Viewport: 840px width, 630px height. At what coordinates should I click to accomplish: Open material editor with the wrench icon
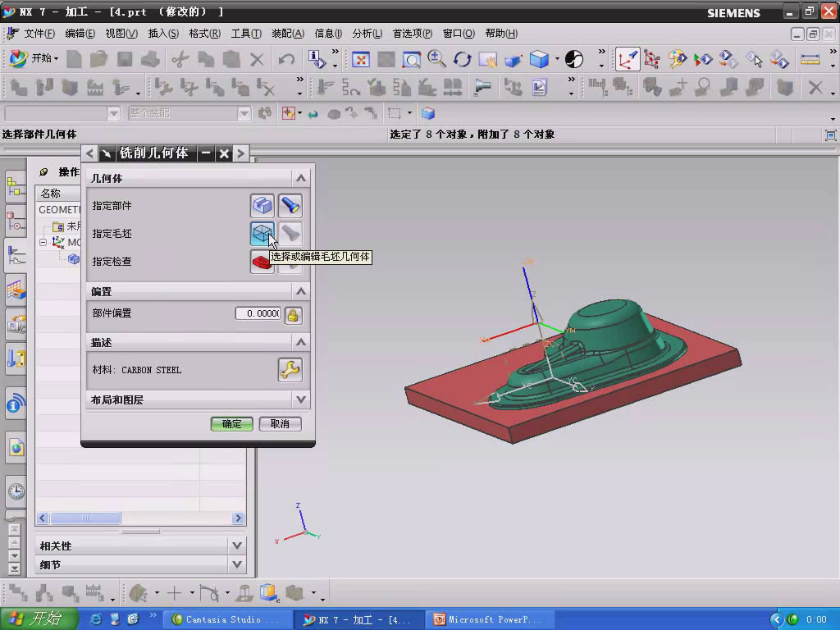tap(290, 370)
